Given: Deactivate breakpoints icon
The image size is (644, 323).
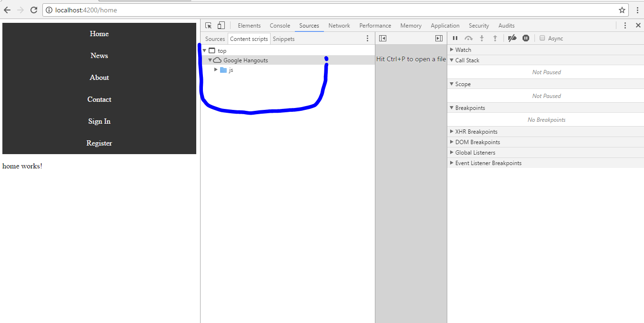Looking at the screenshot, I should click(512, 38).
